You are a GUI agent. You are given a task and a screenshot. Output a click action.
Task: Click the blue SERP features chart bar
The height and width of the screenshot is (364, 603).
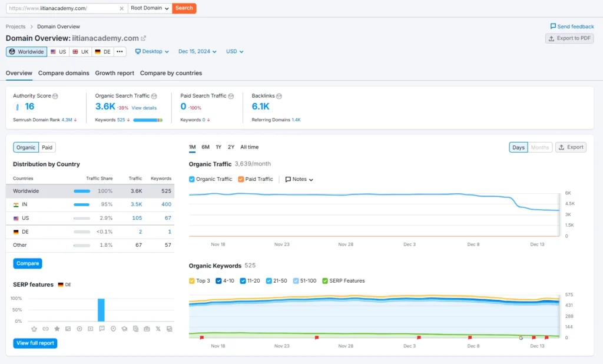pos(101,310)
